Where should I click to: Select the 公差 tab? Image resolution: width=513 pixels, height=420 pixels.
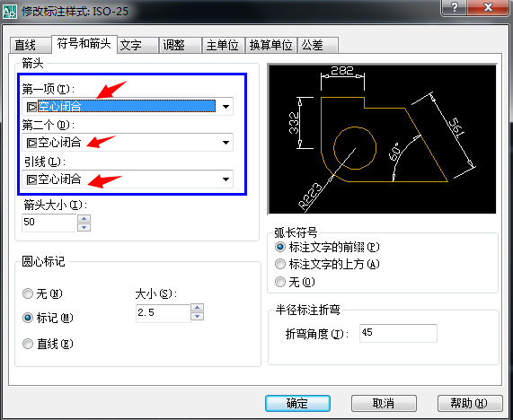tap(318, 45)
